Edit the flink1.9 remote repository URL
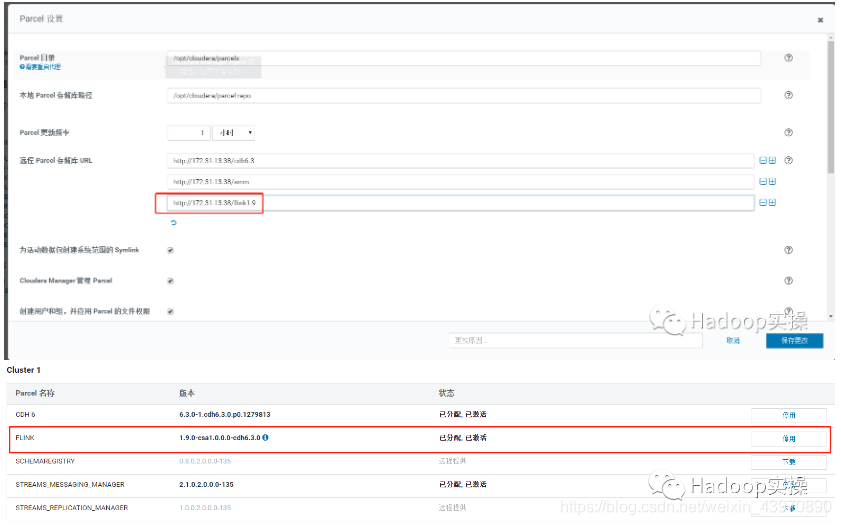This screenshot has width=841, height=525. point(461,203)
